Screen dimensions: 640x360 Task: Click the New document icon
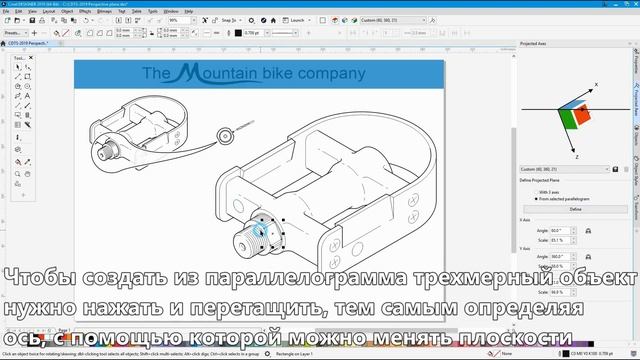pos(7,20)
